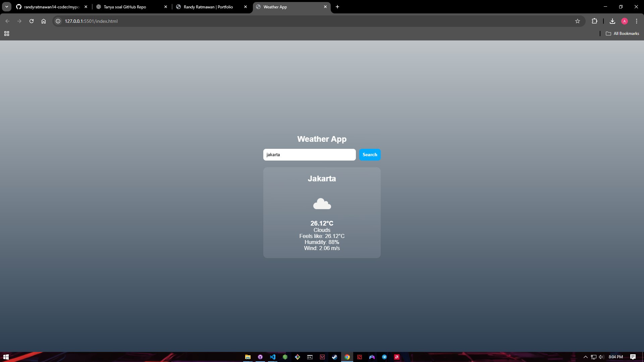
Task: Click the volume speaker tray icon
Action: point(601,357)
